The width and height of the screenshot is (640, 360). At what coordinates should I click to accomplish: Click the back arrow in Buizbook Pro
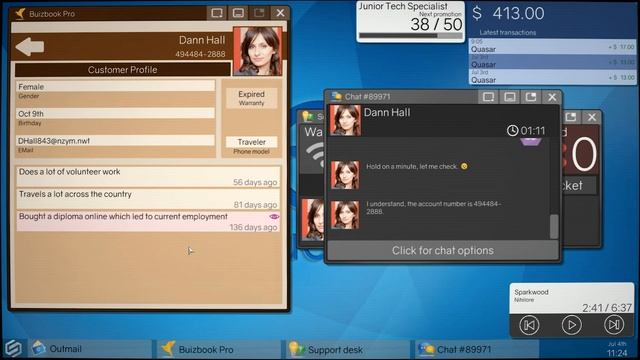(x=30, y=47)
